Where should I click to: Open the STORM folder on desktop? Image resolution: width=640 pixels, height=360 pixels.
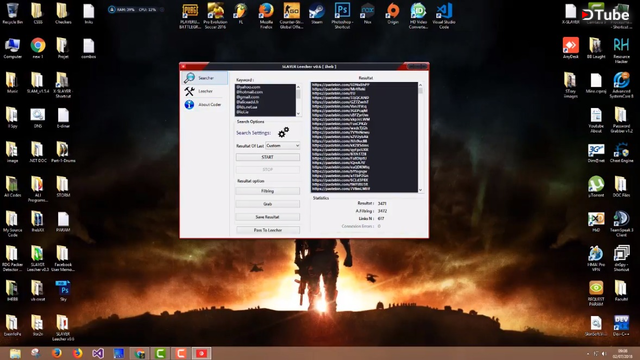coord(63,187)
